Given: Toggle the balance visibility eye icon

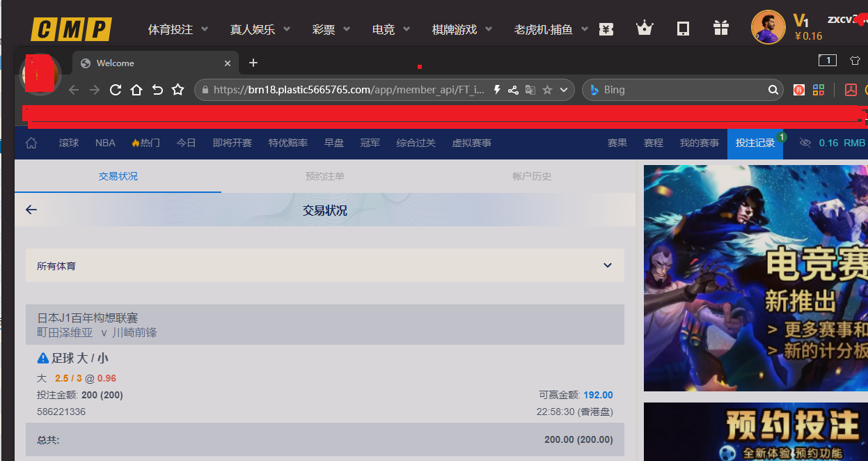Looking at the screenshot, I should tap(805, 143).
